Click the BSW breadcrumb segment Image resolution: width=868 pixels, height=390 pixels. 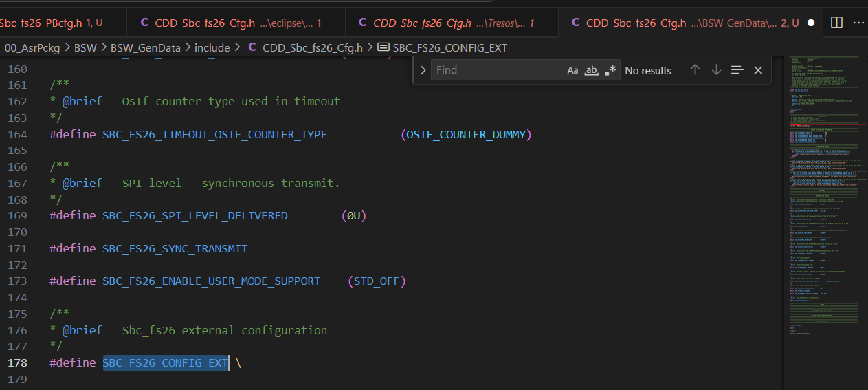click(85, 47)
